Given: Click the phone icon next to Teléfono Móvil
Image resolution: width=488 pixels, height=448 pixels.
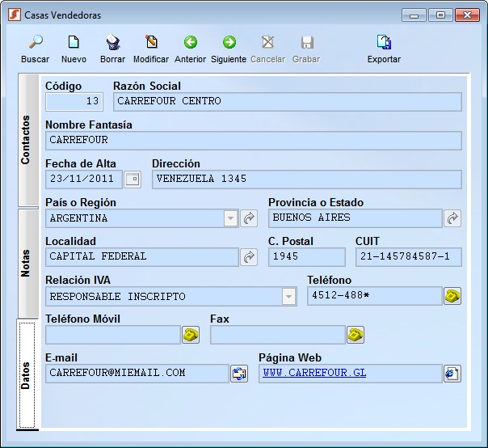Looking at the screenshot, I should [x=191, y=335].
